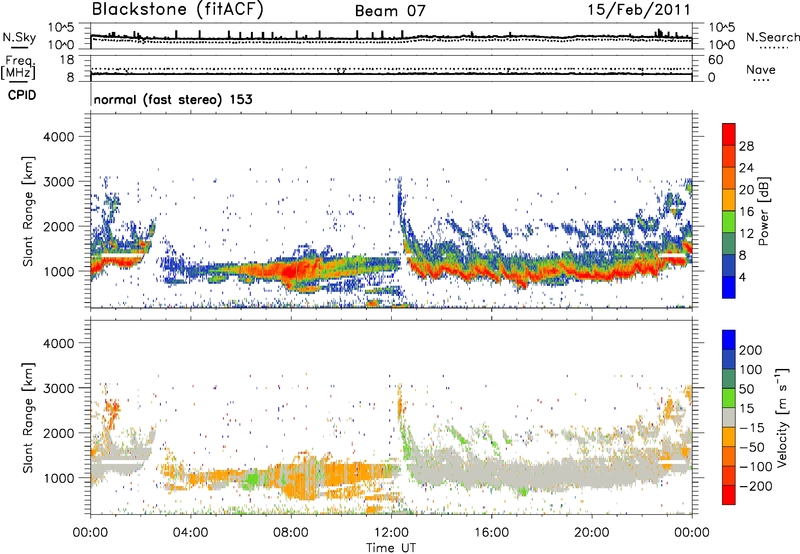Select the "Beam 07" heading
This screenshot has width=800, height=554.
(390, 11)
